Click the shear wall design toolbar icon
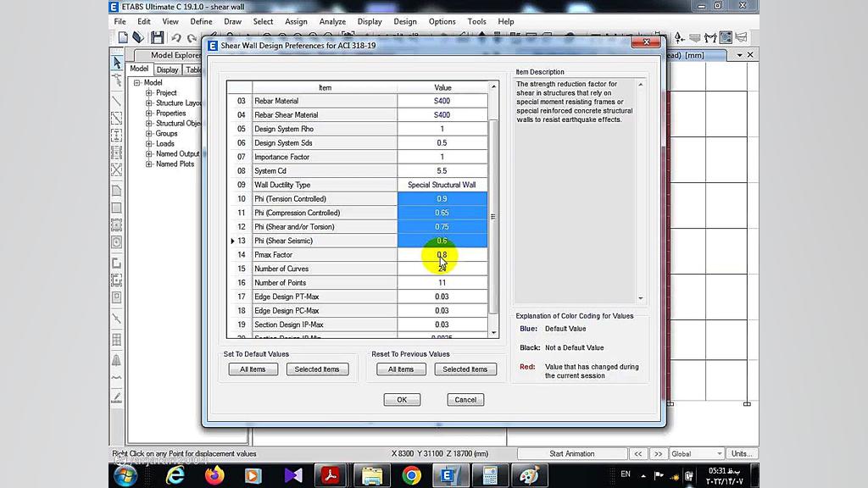868x488 pixels. point(726,37)
